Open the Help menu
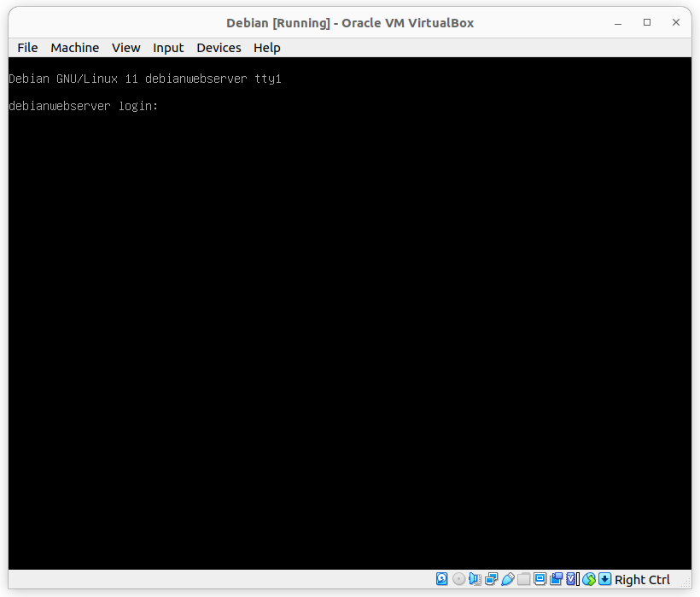Viewport: 700px width, 597px height. pyautogui.click(x=266, y=48)
